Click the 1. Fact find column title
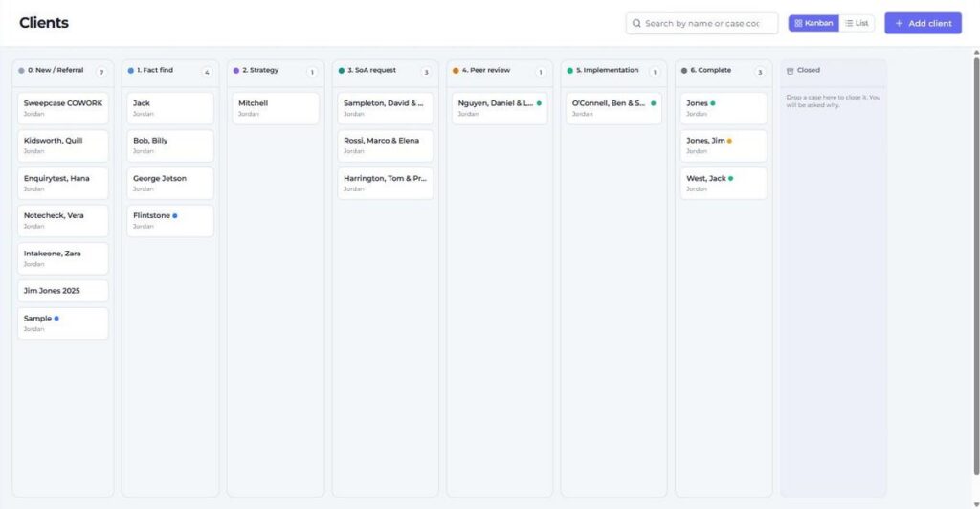Image resolution: width=980 pixels, height=509 pixels. pyautogui.click(x=155, y=71)
